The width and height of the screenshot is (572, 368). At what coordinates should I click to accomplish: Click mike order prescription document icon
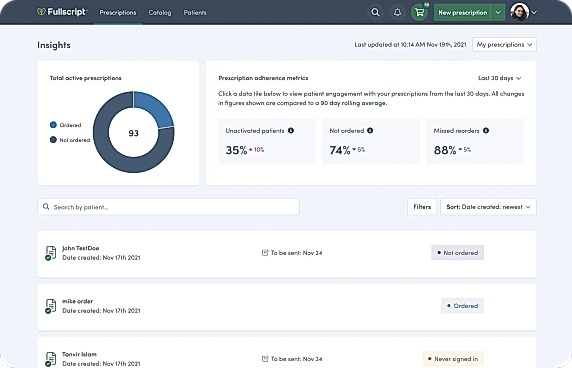[51, 306]
